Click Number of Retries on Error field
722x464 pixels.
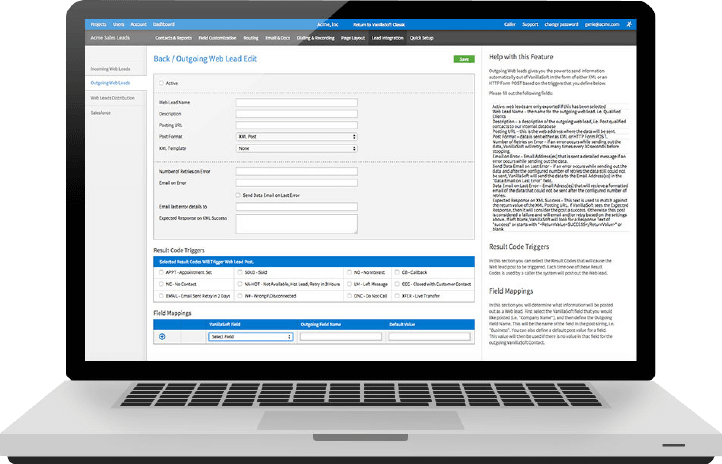[x=297, y=171]
